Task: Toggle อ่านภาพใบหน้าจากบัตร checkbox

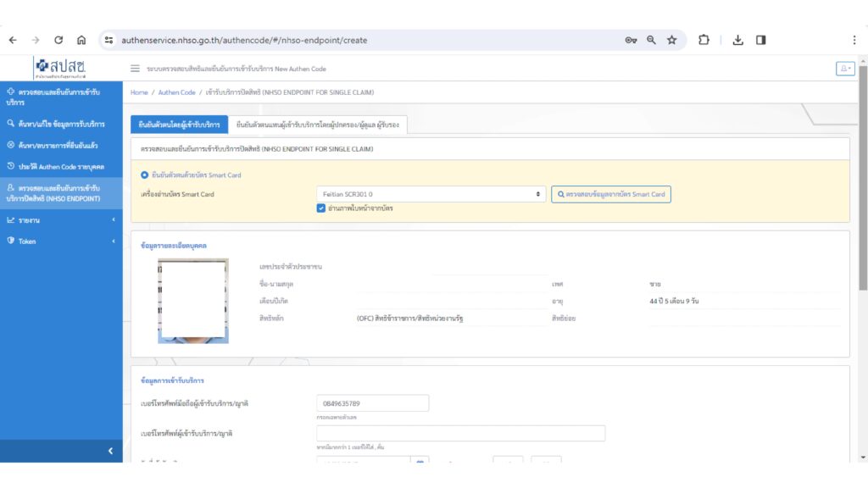Action: [x=321, y=208]
